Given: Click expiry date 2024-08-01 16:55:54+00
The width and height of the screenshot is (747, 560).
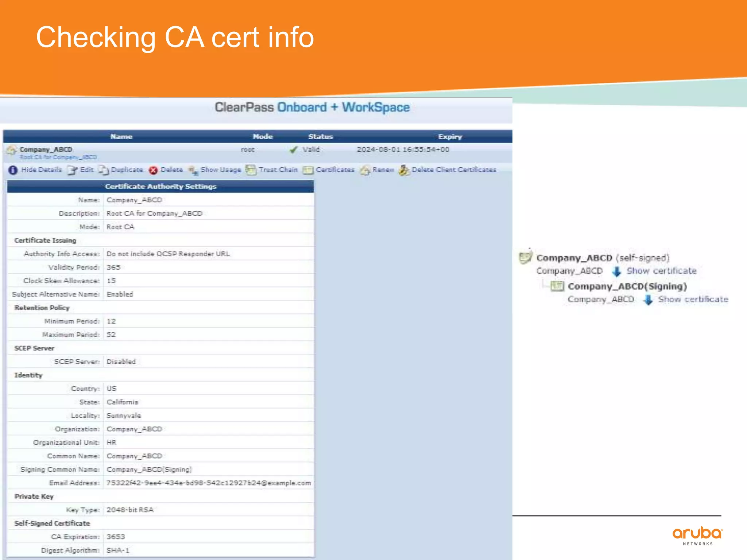Looking at the screenshot, I should pos(403,149).
